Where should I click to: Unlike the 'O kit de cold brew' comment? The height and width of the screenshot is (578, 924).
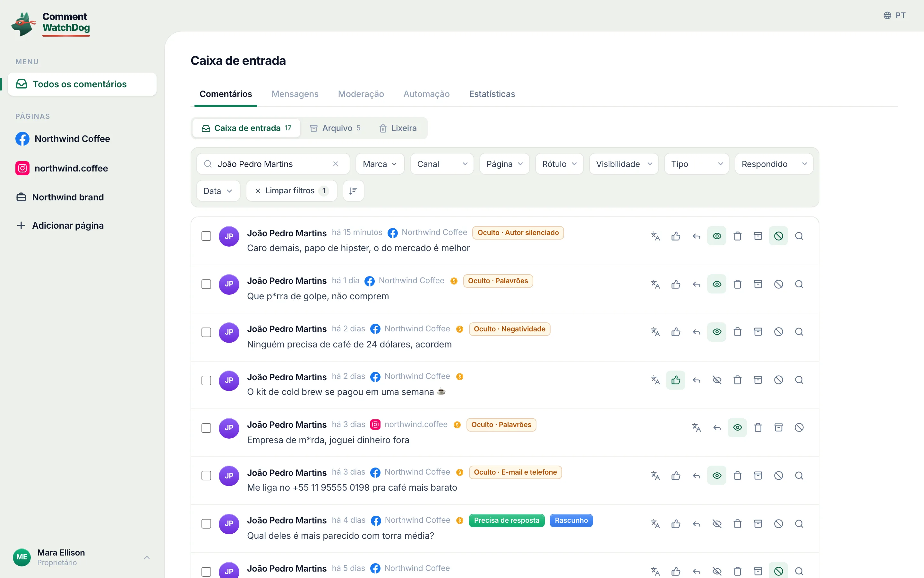pyautogui.click(x=676, y=380)
